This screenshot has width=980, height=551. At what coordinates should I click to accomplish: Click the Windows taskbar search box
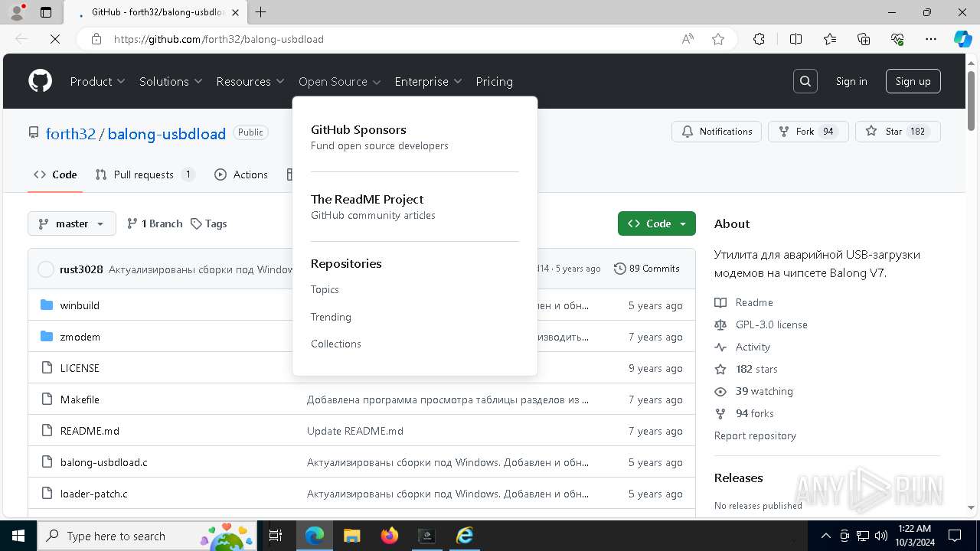click(148, 536)
